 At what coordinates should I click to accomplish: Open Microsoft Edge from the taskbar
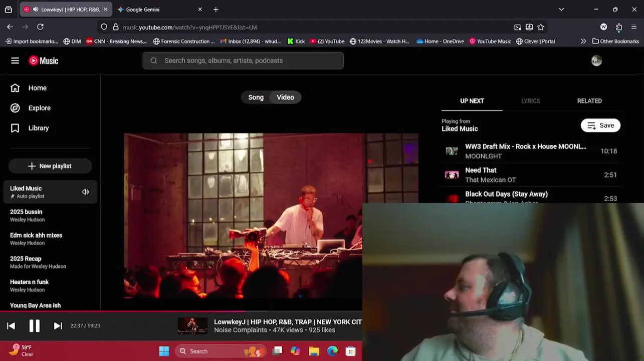(x=332, y=351)
